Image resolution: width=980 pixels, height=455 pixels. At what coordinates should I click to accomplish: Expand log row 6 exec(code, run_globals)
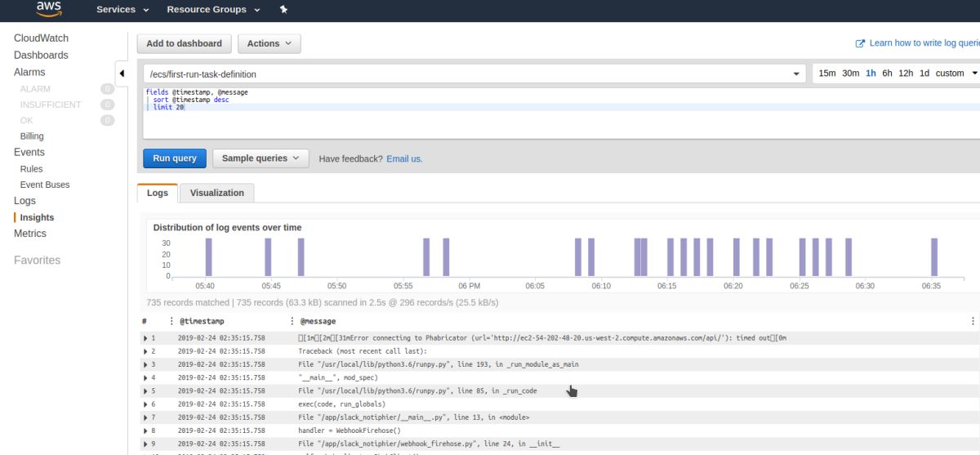click(x=146, y=404)
